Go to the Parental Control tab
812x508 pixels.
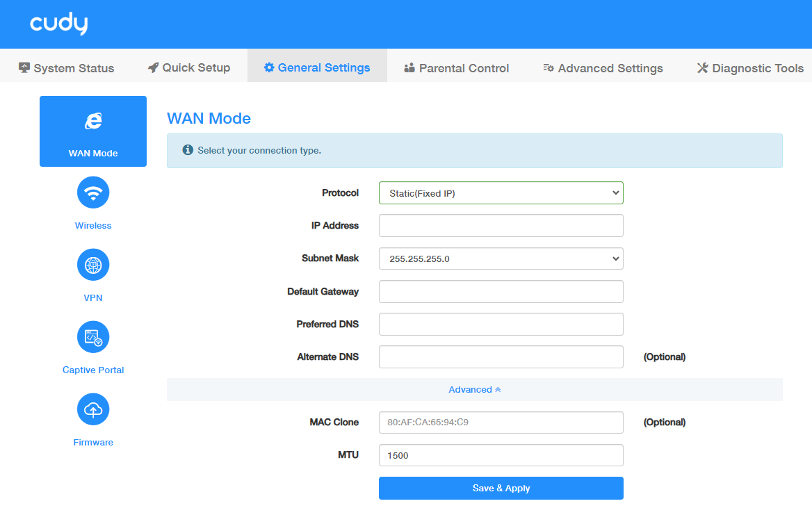pos(456,68)
